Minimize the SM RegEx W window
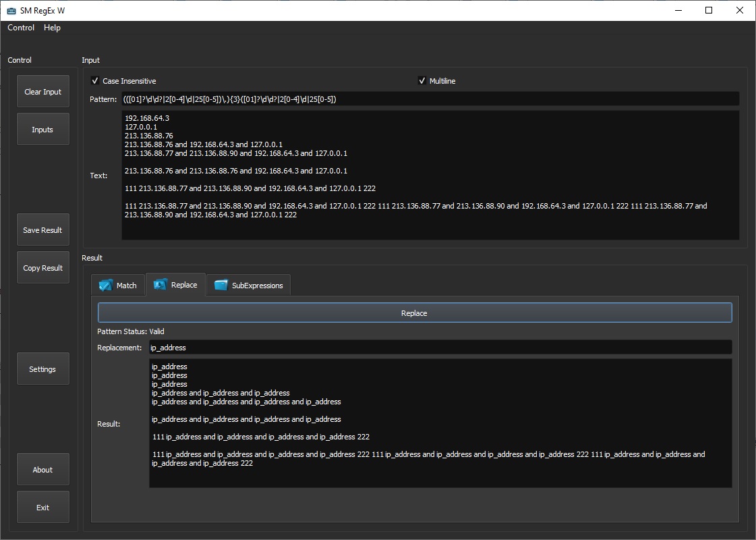 click(678, 10)
